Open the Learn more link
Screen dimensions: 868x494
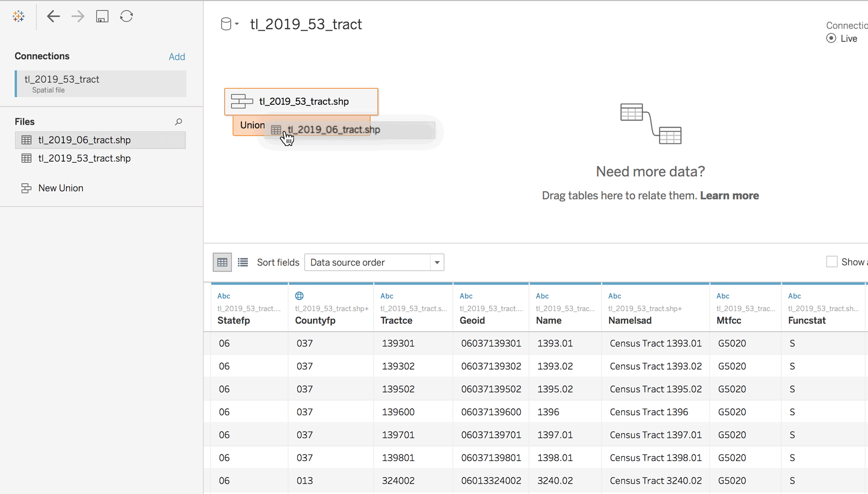(729, 195)
